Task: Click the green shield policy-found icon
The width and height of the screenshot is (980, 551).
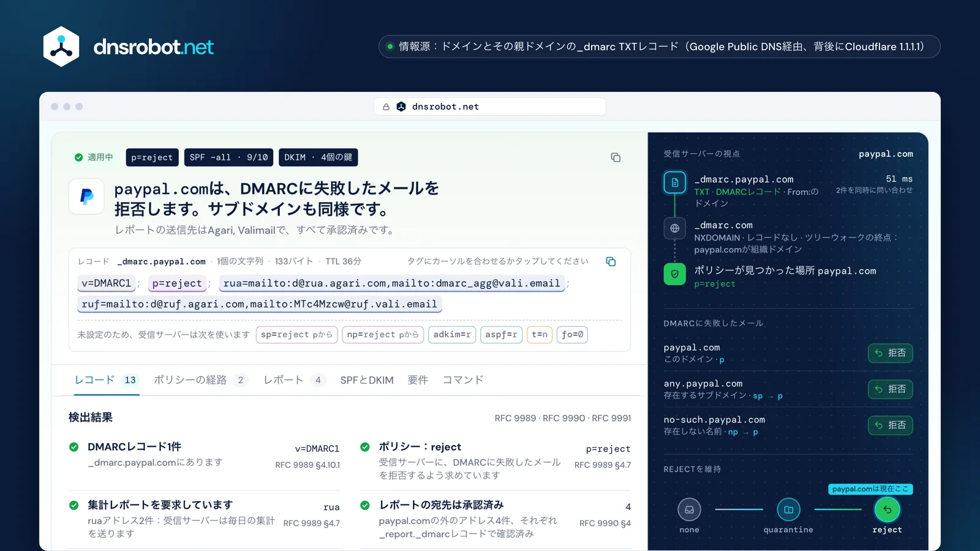Action: pos(674,274)
